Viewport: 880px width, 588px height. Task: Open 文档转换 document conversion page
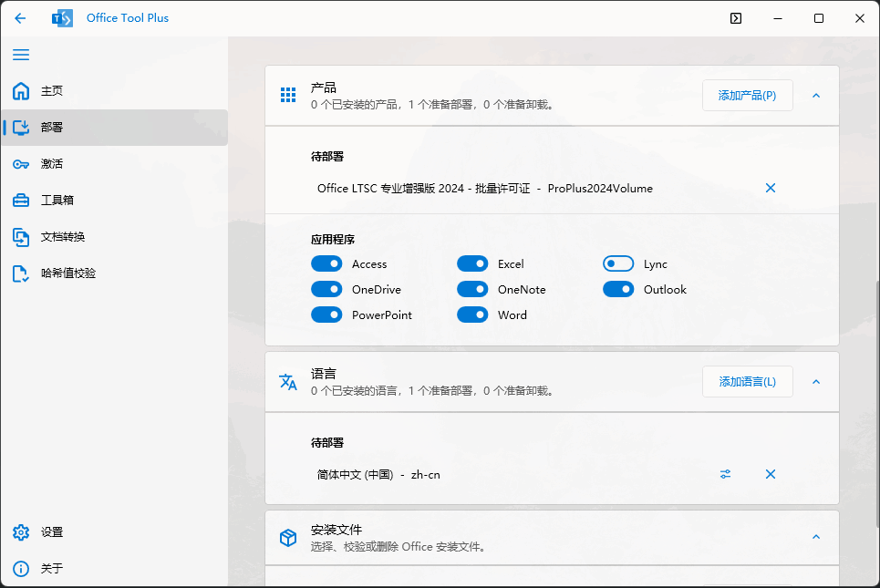(x=62, y=237)
